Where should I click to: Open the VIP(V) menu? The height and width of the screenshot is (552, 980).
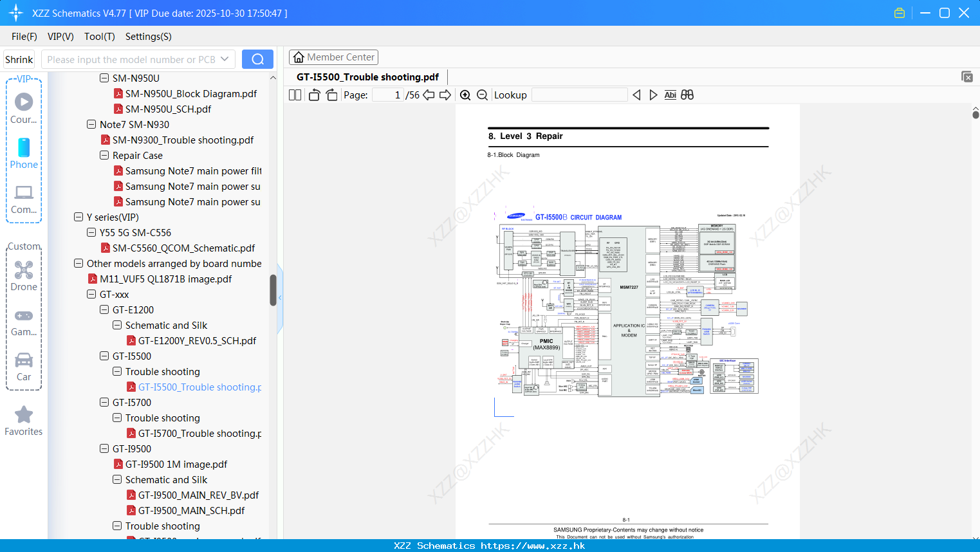coord(60,36)
